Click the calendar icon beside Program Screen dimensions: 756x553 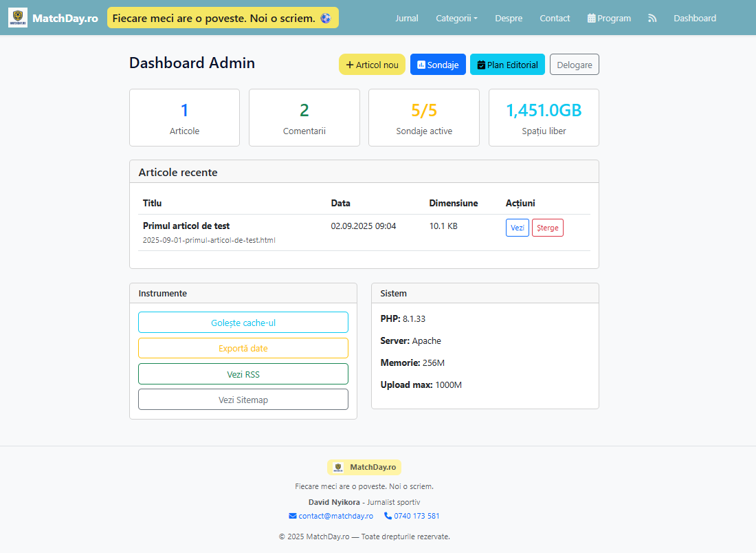592,19
